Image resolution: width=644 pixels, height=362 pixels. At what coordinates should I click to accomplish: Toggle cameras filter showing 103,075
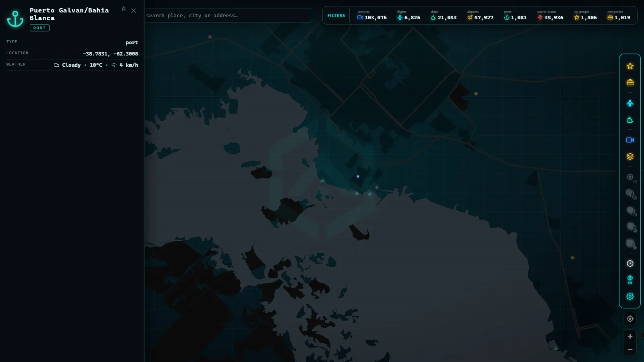coord(372,15)
